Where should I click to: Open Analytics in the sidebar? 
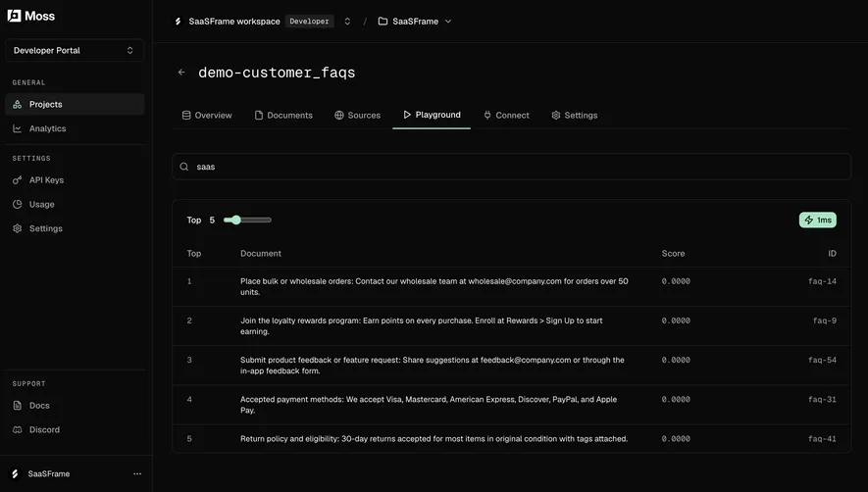[75, 128]
